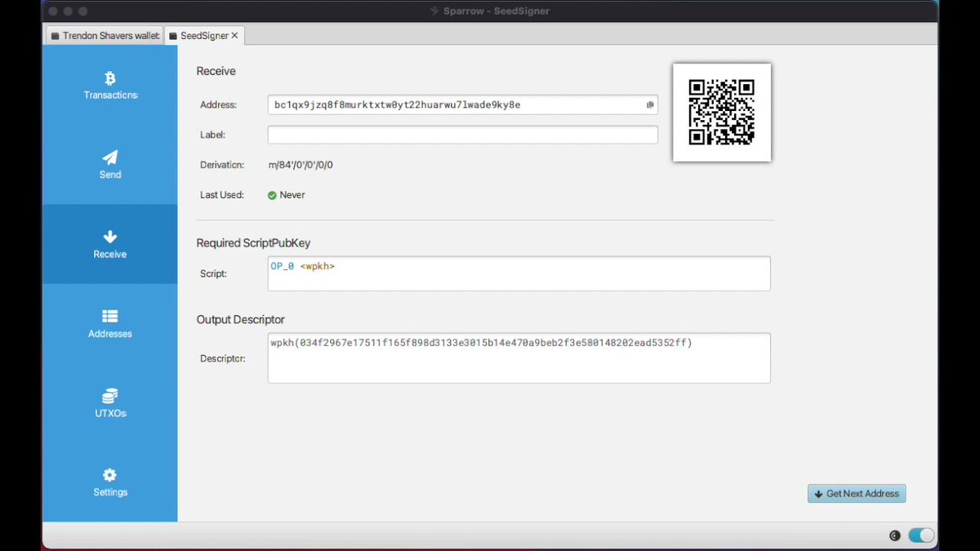The height and width of the screenshot is (551, 980).
Task: Click inside the Descriptor text area
Action: 519,358
